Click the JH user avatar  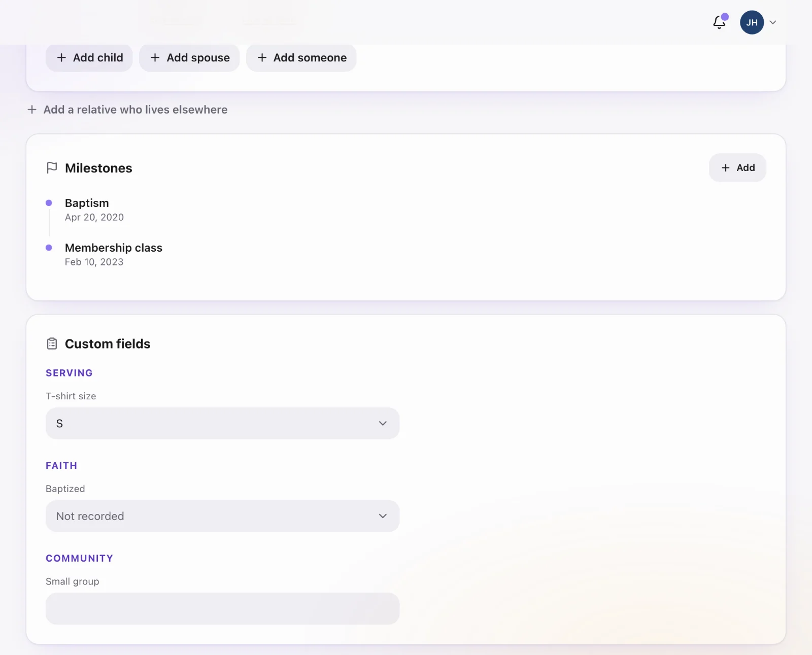coord(752,22)
